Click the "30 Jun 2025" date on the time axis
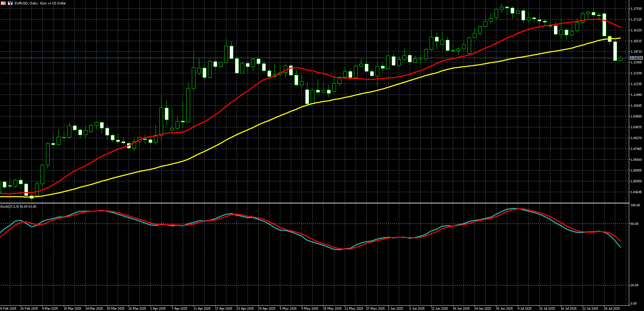644x311 pixels. 505,309
